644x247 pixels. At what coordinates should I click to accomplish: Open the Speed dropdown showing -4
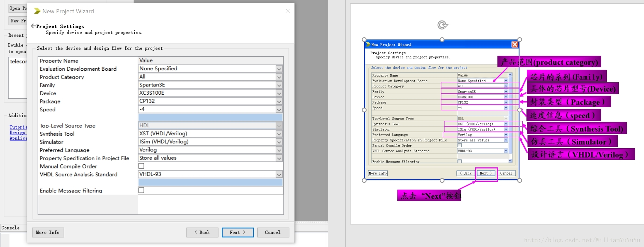[279, 109]
